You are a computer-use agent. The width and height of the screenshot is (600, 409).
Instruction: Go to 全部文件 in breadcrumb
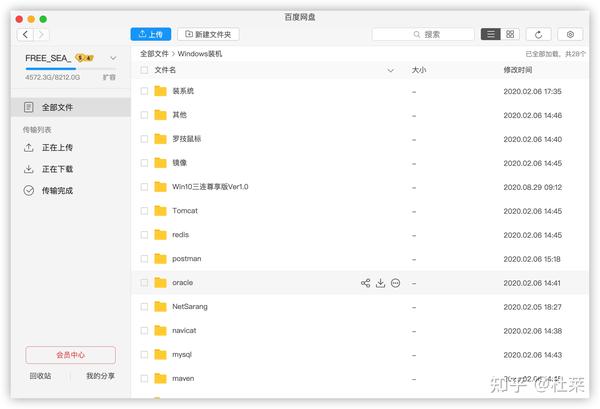click(x=154, y=54)
